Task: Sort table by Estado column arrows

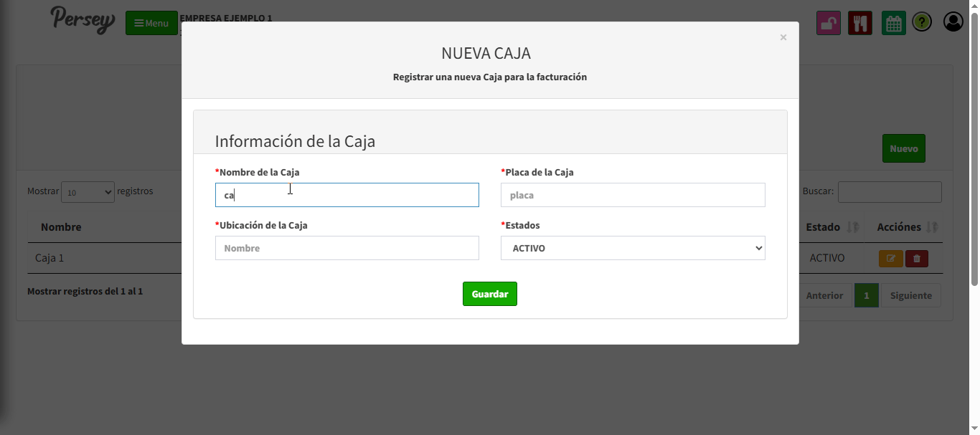Action: pyautogui.click(x=852, y=227)
